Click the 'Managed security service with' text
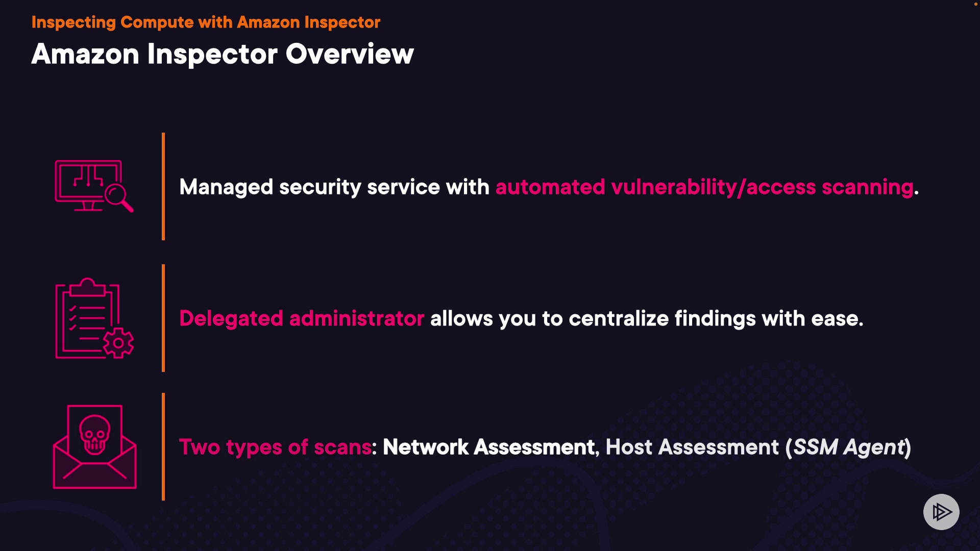This screenshot has height=551, width=980. (x=334, y=187)
